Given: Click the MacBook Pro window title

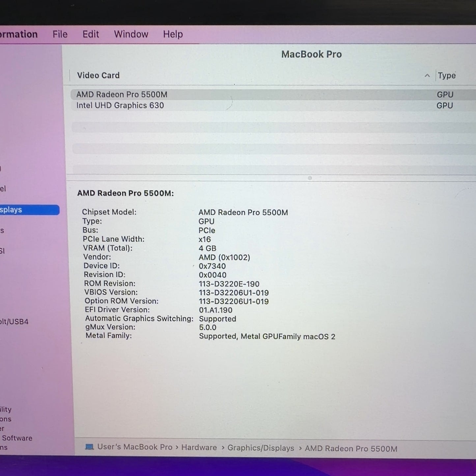Looking at the screenshot, I should [311, 54].
